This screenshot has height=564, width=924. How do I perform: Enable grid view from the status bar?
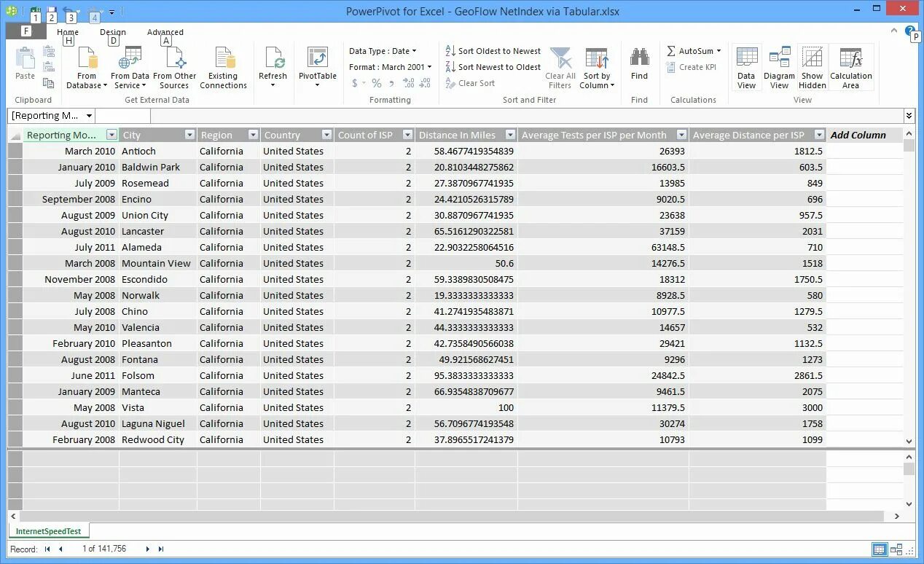click(x=879, y=549)
